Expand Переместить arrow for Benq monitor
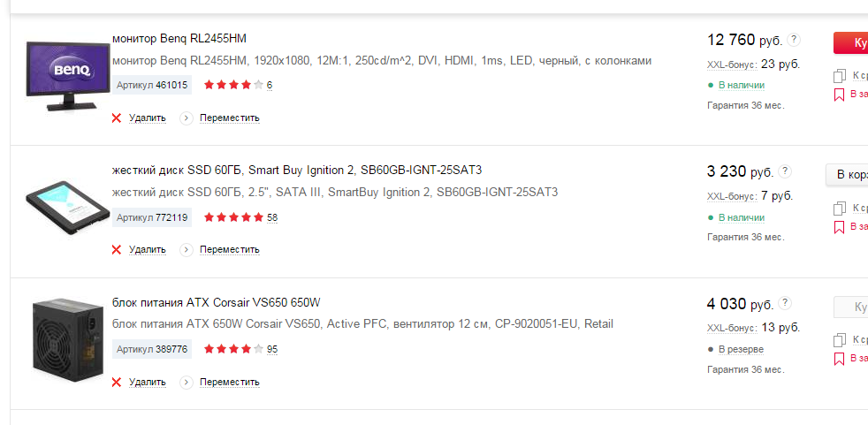868x425 pixels. tap(187, 118)
